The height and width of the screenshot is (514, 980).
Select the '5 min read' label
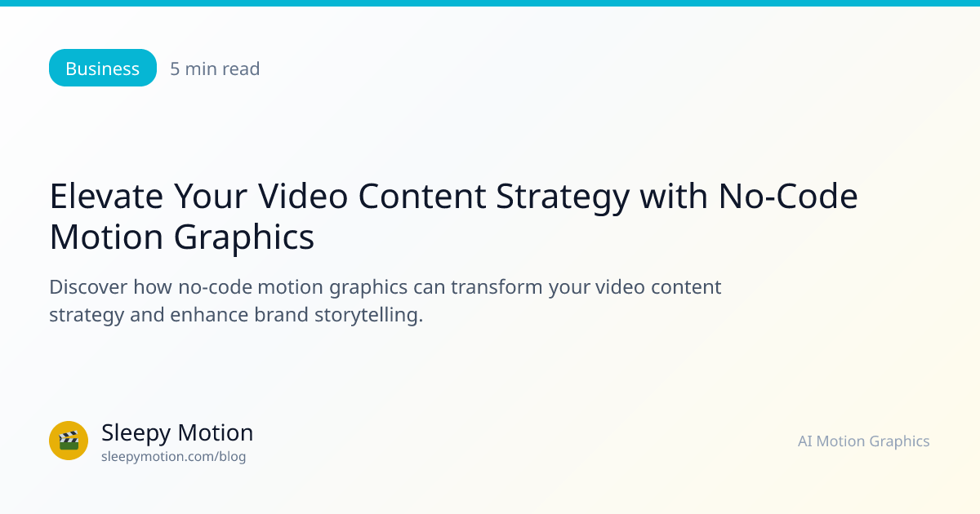(215, 69)
